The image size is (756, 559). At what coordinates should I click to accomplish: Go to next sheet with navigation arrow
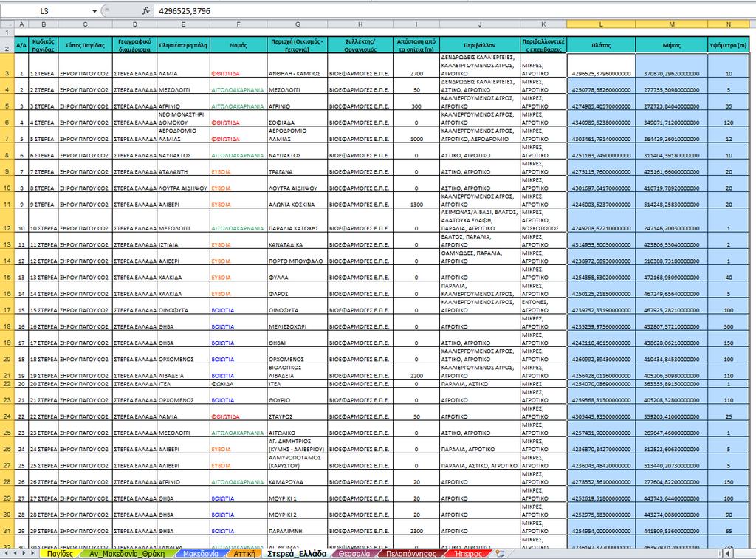[x=24, y=553]
